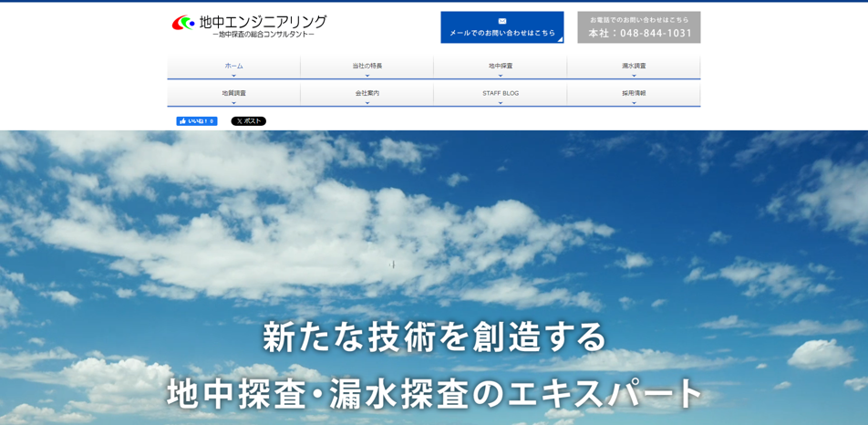The height and width of the screenshot is (425, 868).
Task: Go to the ホーム menu item
Action: pyautogui.click(x=233, y=66)
